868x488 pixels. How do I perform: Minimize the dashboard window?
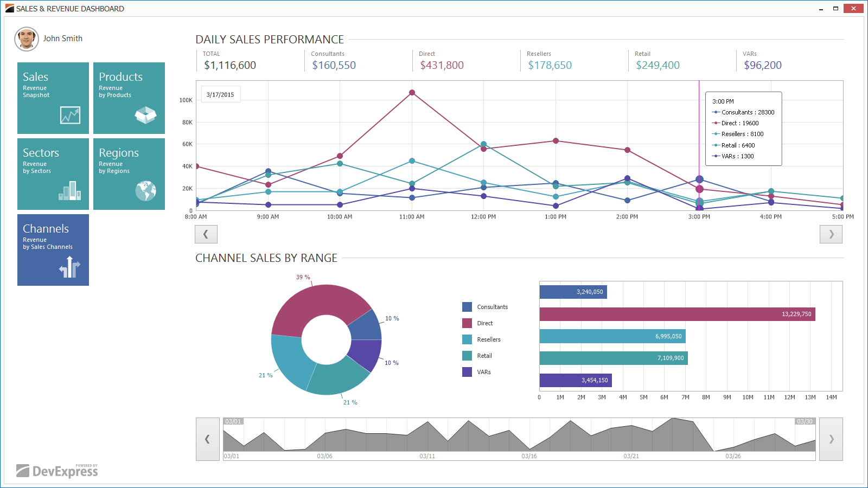(x=821, y=9)
